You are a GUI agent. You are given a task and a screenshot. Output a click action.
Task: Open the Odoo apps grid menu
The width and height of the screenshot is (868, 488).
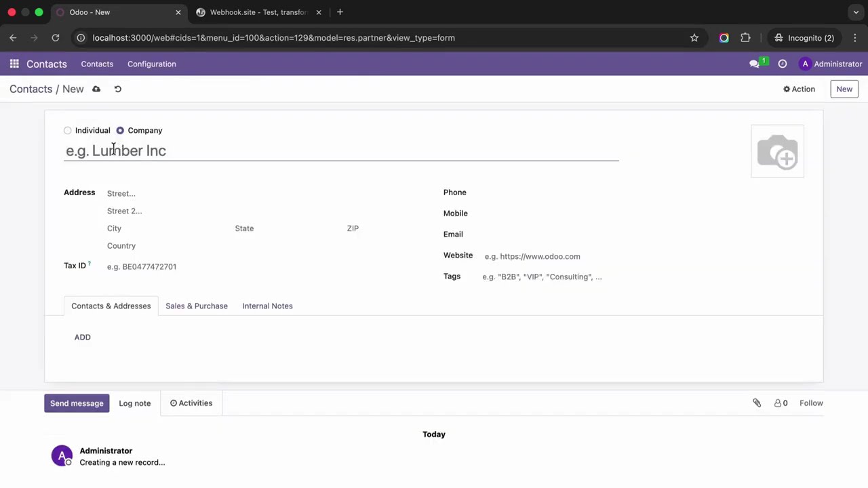tap(14, 64)
